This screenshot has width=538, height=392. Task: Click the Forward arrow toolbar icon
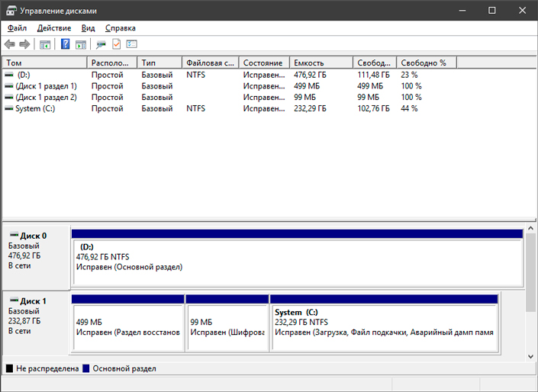[24, 44]
